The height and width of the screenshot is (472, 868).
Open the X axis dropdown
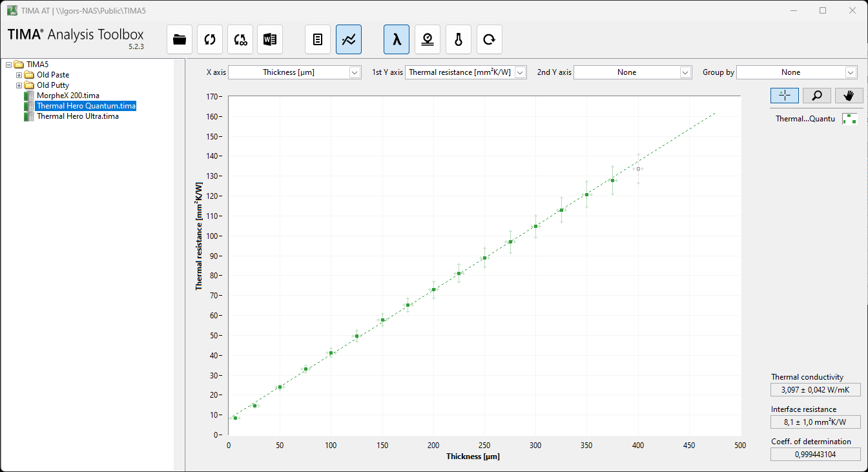294,72
